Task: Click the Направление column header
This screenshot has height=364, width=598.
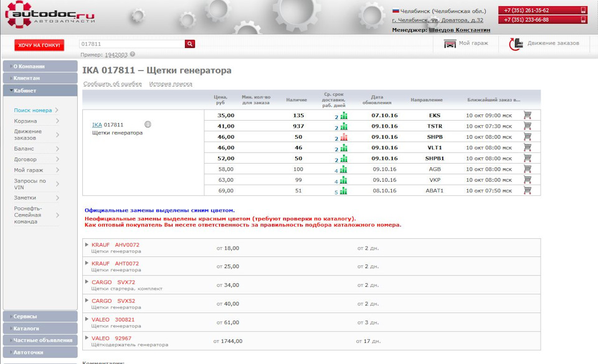Action: coord(427,100)
